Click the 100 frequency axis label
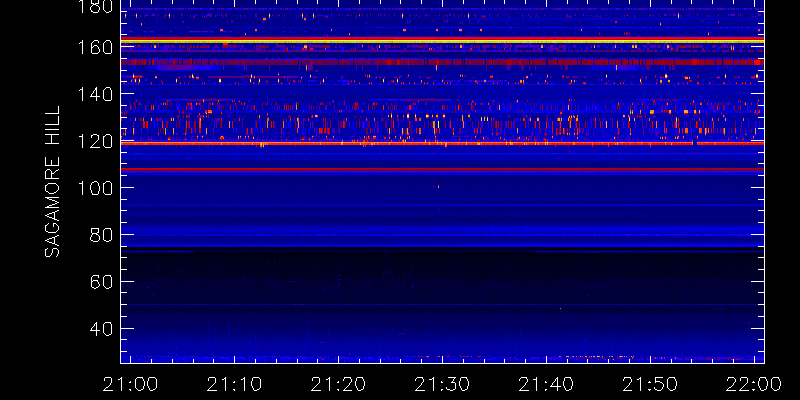This screenshot has height=400, width=800. pyautogui.click(x=96, y=188)
